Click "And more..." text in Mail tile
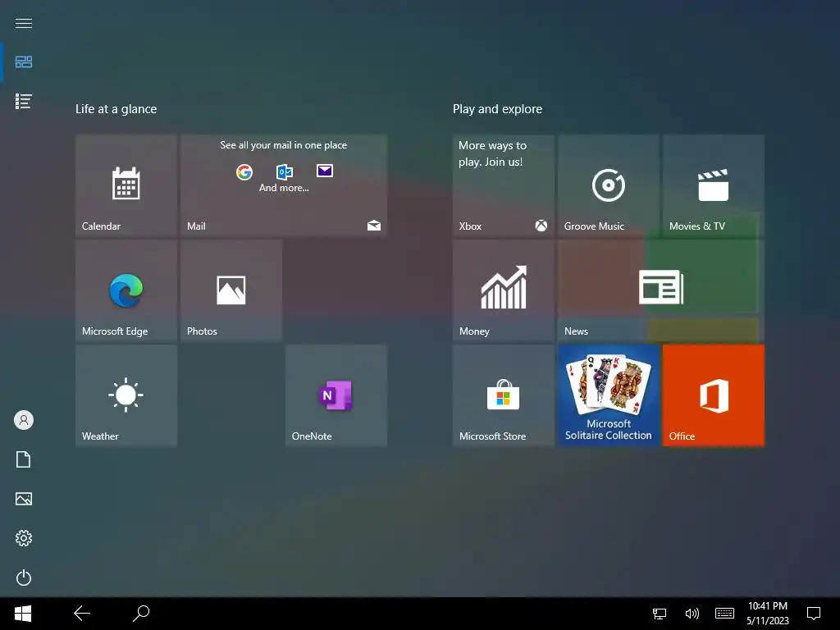The height and width of the screenshot is (630, 840). tap(284, 188)
